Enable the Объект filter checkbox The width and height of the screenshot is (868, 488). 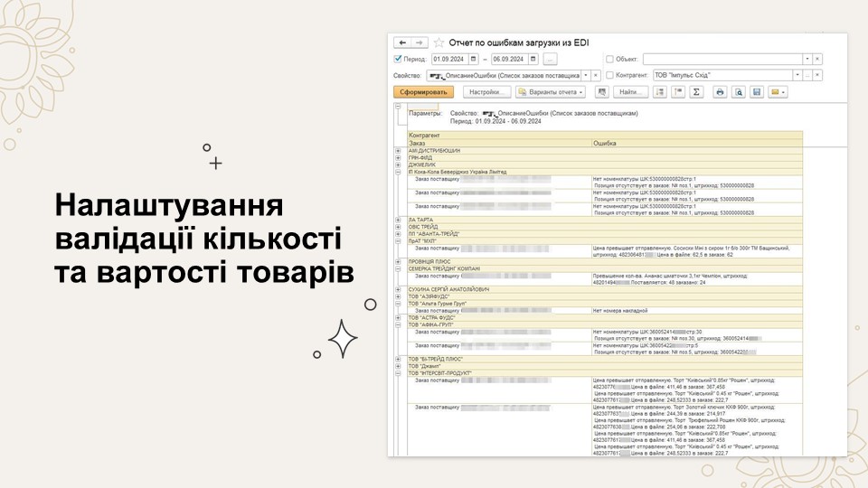click(x=609, y=60)
